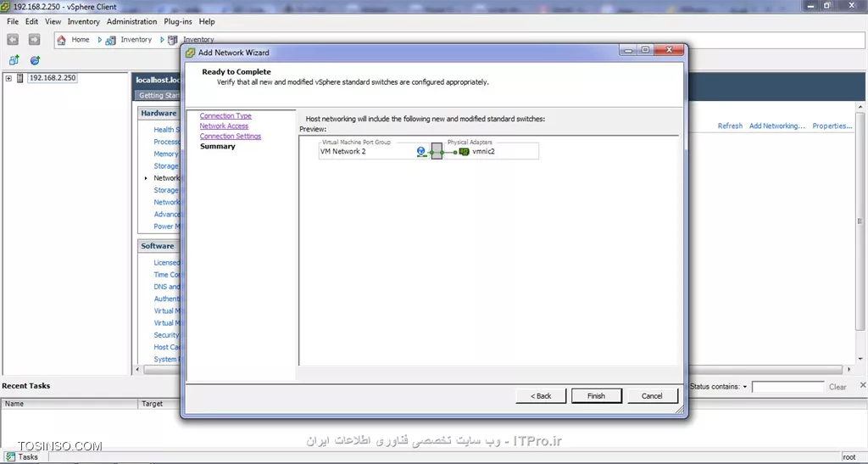Go to the Network Access step

224,126
